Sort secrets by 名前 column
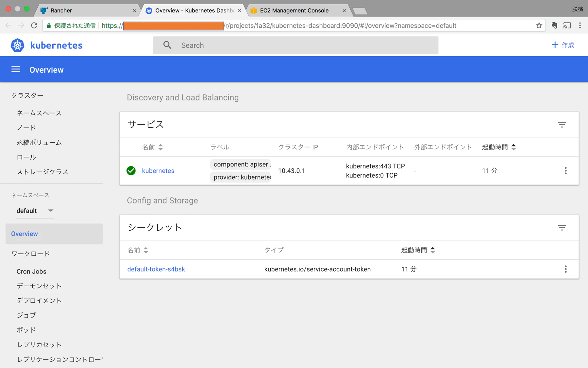This screenshot has width=588, height=368. pyautogui.click(x=138, y=250)
